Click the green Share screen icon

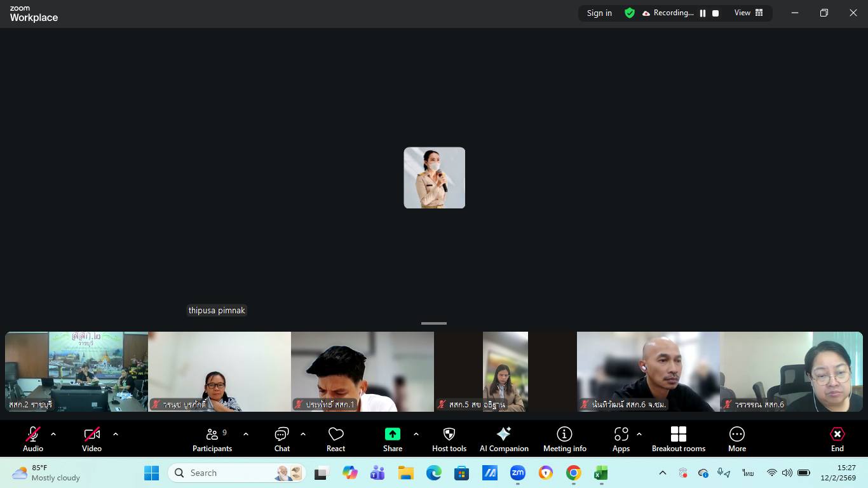pyautogui.click(x=393, y=434)
